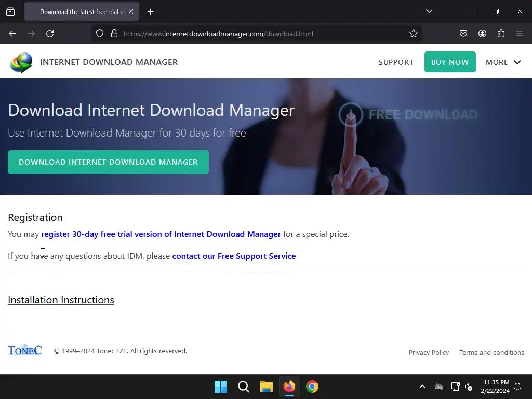532x399 pixels.
Task: Open the Firefox account icon
Action: click(482, 33)
